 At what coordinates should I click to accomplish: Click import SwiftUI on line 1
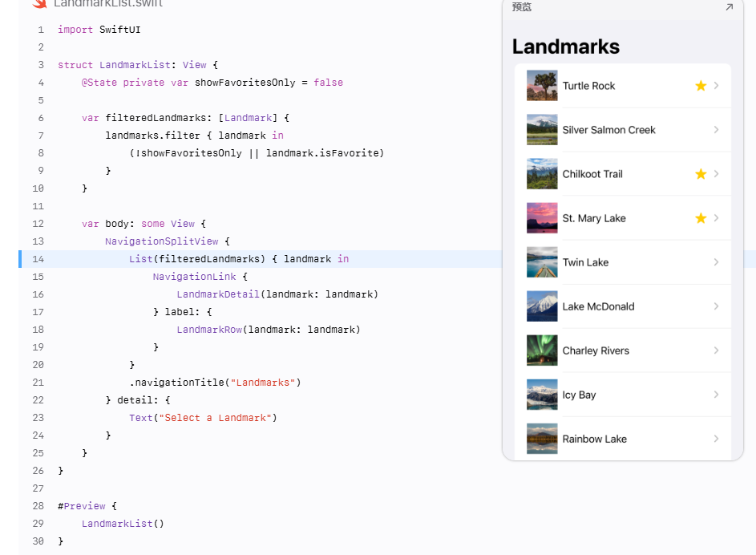click(99, 30)
